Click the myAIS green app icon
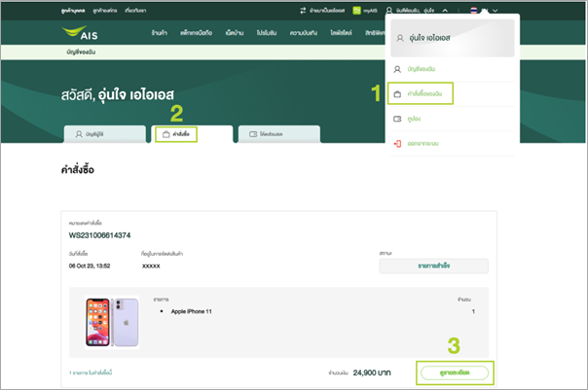 tap(356, 11)
